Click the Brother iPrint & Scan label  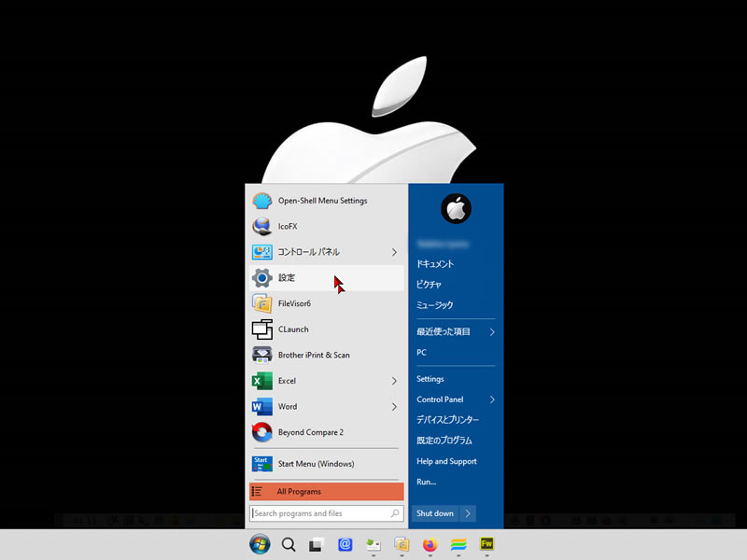(x=314, y=356)
